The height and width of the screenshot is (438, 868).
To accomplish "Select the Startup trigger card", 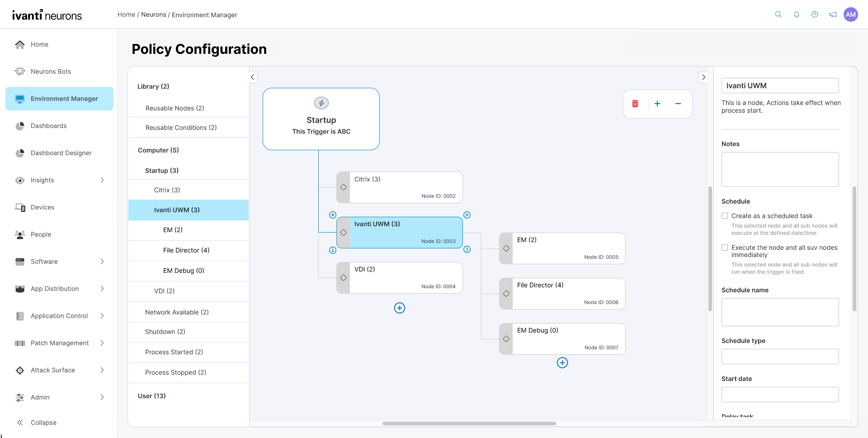I will (321, 119).
